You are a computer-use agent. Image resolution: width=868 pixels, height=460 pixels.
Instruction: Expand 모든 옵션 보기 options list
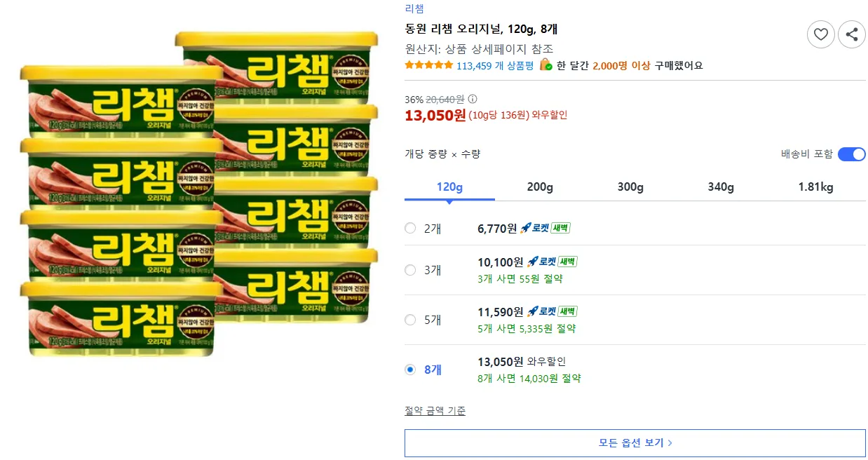pos(635,443)
